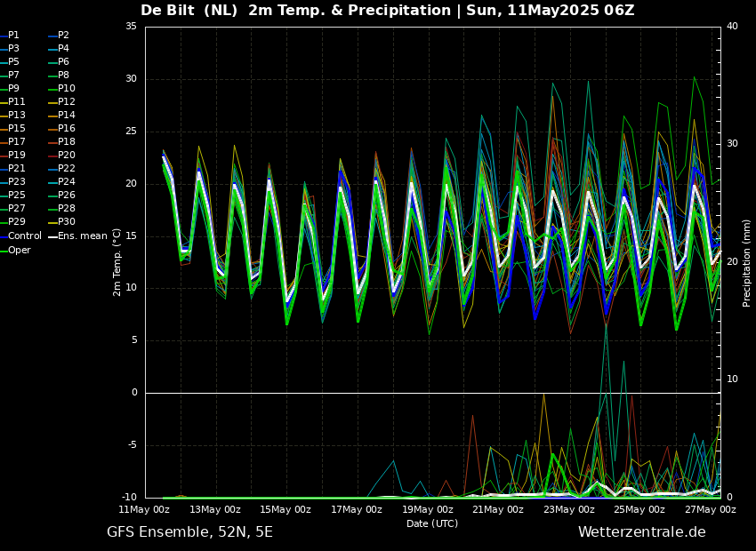756x551 pixels.
Task: Click the '23May 00z' date label
Action: 569,509
